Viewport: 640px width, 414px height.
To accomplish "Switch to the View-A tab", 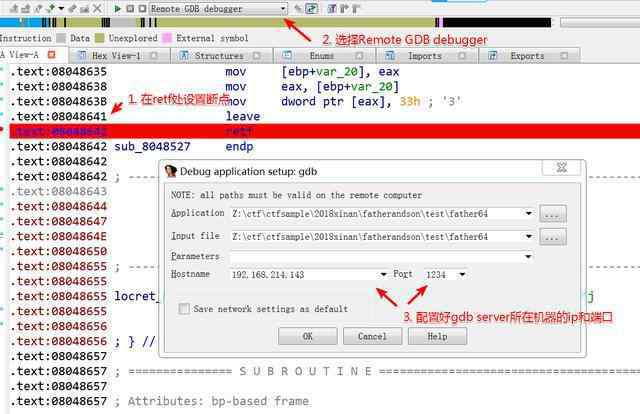I will pos(28,54).
